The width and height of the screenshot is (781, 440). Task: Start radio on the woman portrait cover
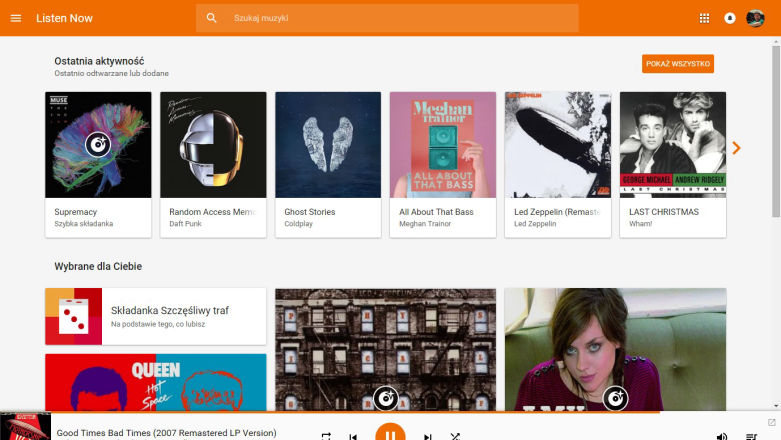[616, 398]
